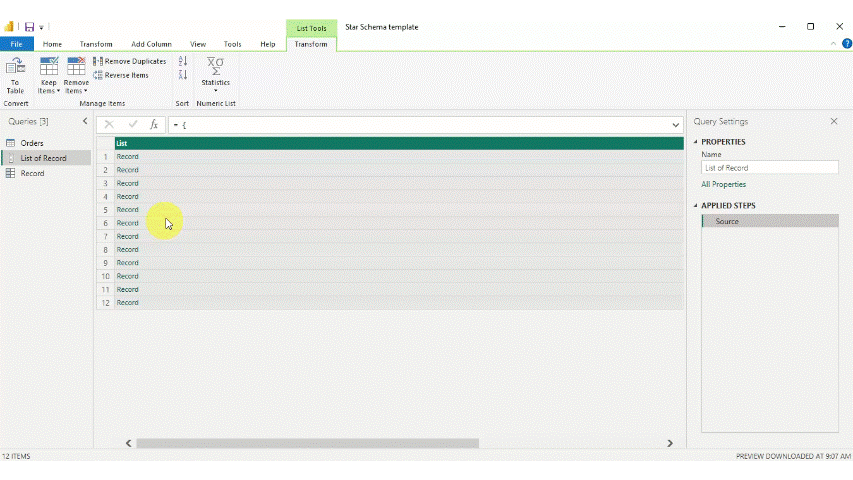Open the Remove Items dropdown
Image resolution: width=853 pixels, height=480 pixels.
click(x=76, y=78)
